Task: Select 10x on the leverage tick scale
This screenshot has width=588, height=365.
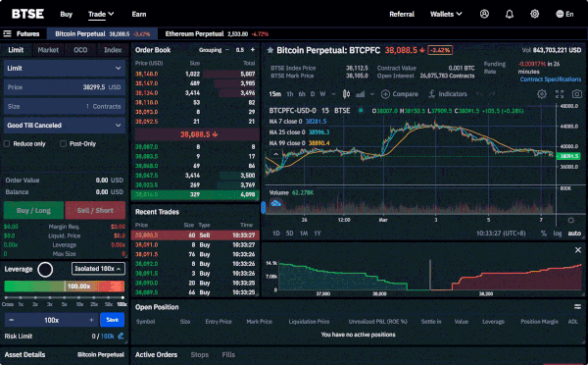Action: click(79, 304)
